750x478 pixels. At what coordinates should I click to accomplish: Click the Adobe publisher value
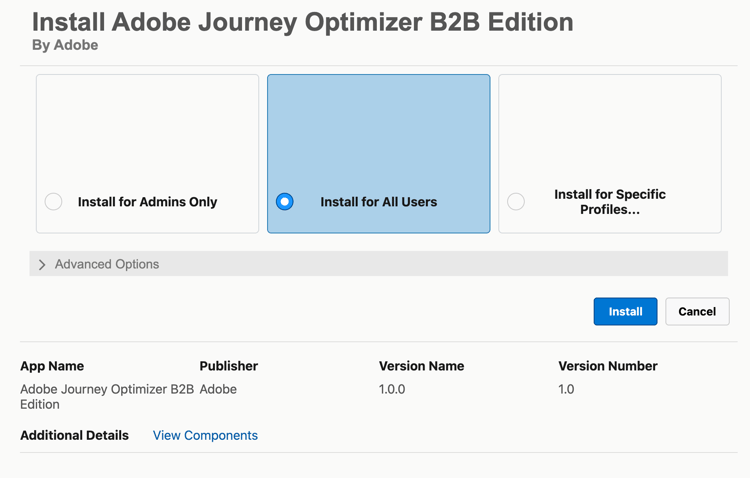point(218,389)
